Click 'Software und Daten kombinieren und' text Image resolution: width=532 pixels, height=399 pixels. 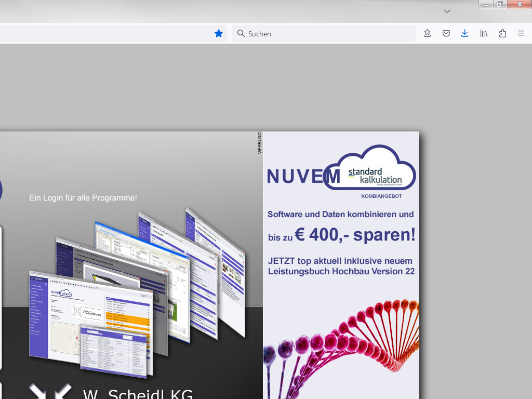[341, 214]
